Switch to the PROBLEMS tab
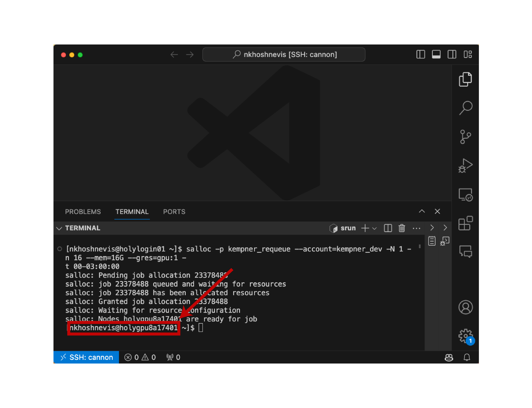 coord(83,212)
